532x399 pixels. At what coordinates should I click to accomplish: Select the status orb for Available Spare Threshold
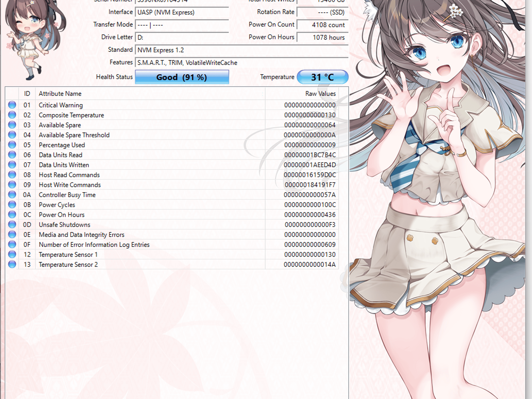tap(12, 135)
